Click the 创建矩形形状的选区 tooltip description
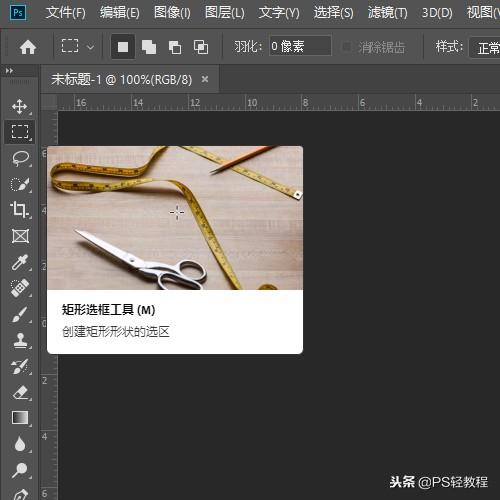This screenshot has height=500, width=500. pyautogui.click(x=116, y=332)
